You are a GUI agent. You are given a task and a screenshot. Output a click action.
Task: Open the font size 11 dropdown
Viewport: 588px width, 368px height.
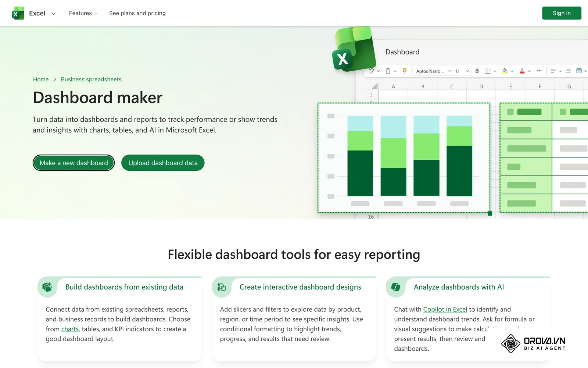pos(462,71)
